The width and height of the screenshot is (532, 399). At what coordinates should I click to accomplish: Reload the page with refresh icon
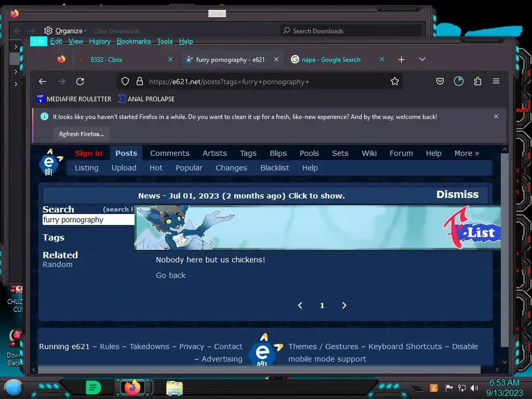80,82
